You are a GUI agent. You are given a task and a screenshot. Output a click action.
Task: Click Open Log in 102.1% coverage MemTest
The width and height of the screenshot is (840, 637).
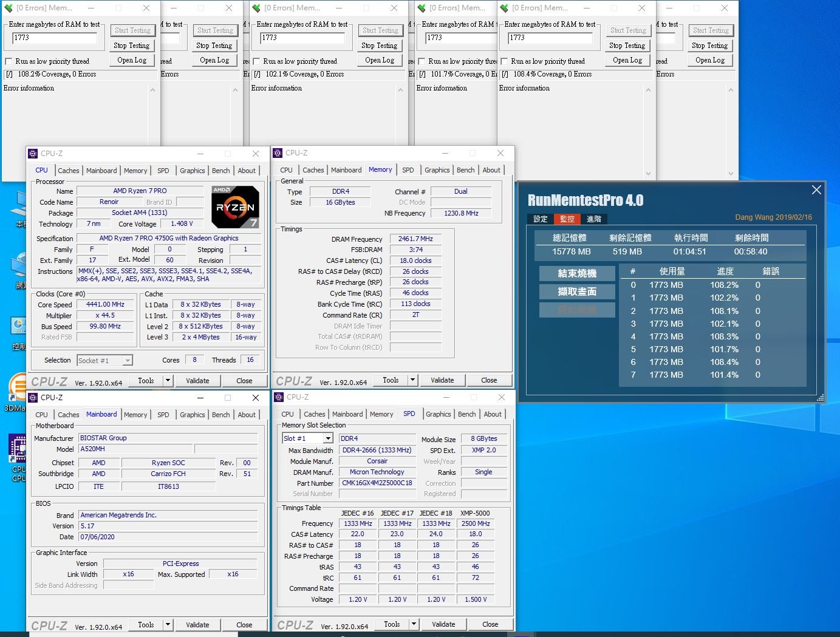(x=380, y=60)
